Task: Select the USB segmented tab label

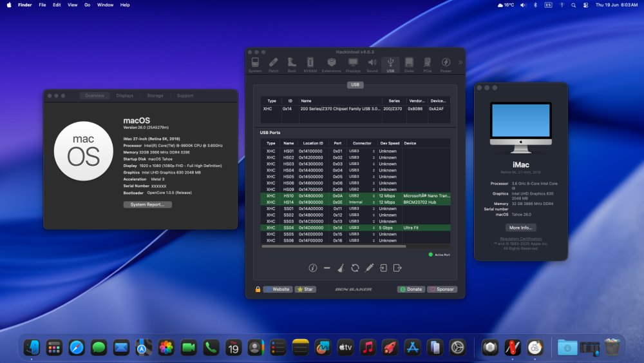Action: pyautogui.click(x=355, y=84)
